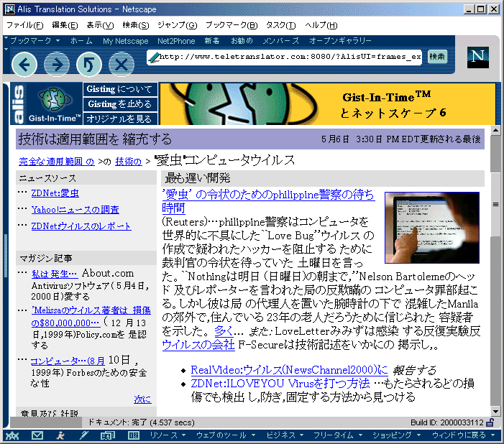Open the mail envelope icon in taskbar
This screenshot has height=444, width=504.
37,435
